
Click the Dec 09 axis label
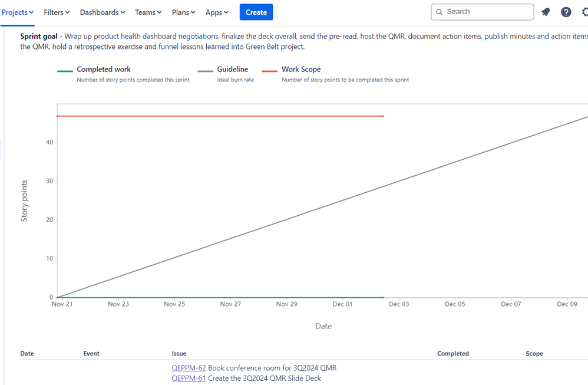[567, 304]
